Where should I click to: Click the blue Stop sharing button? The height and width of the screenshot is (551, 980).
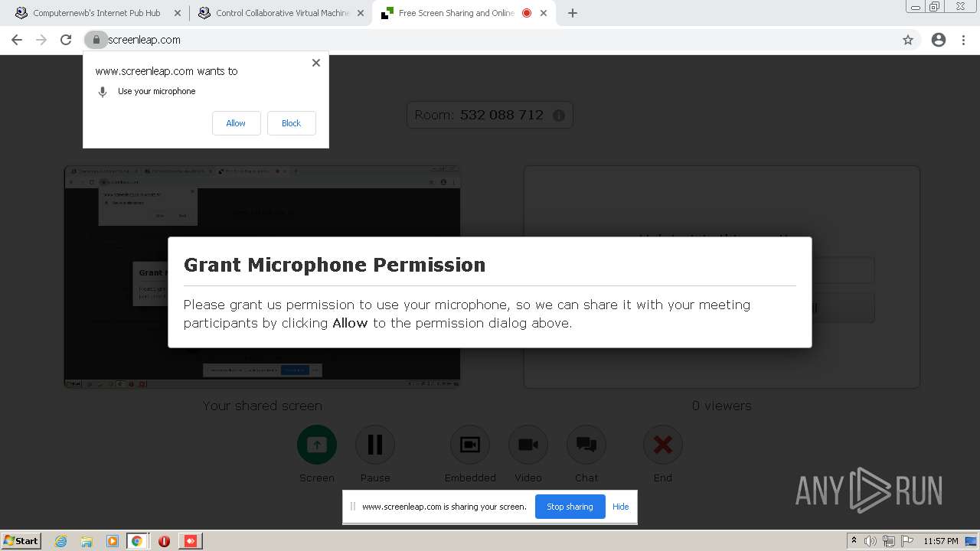point(570,507)
